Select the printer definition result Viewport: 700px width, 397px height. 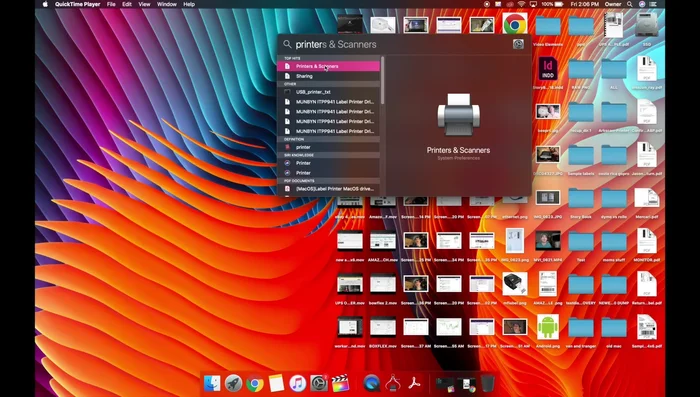coord(329,147)
